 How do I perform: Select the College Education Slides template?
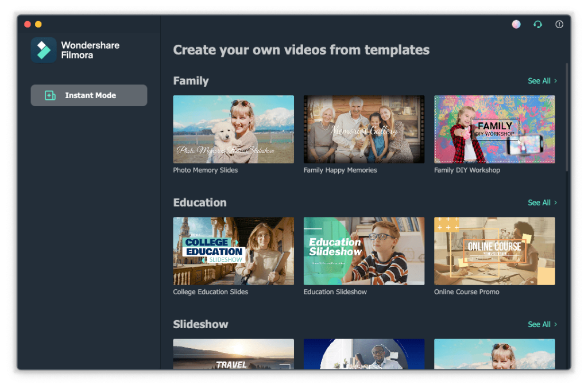click(x=233, y=251)
